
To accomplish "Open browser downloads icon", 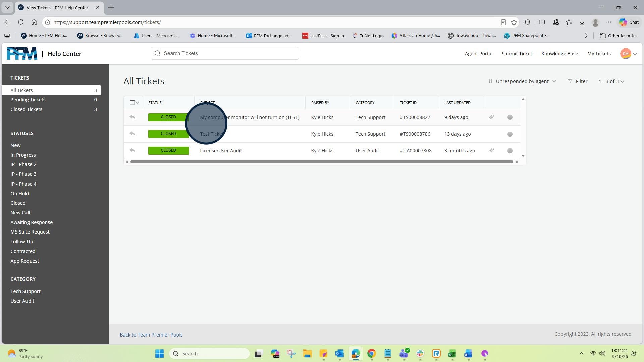I will click(582, 22).
